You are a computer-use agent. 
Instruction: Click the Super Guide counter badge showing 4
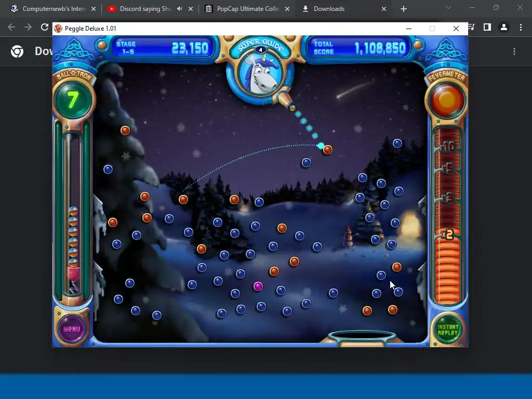click(261, 50)
